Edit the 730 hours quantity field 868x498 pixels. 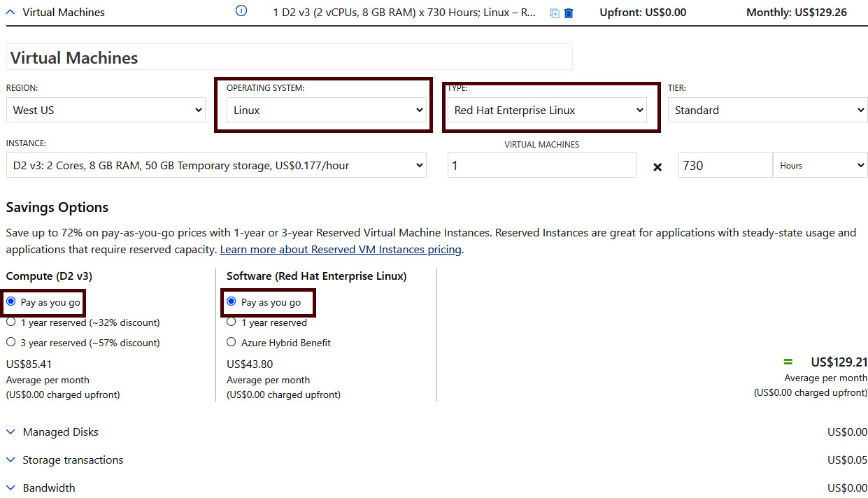725,165
